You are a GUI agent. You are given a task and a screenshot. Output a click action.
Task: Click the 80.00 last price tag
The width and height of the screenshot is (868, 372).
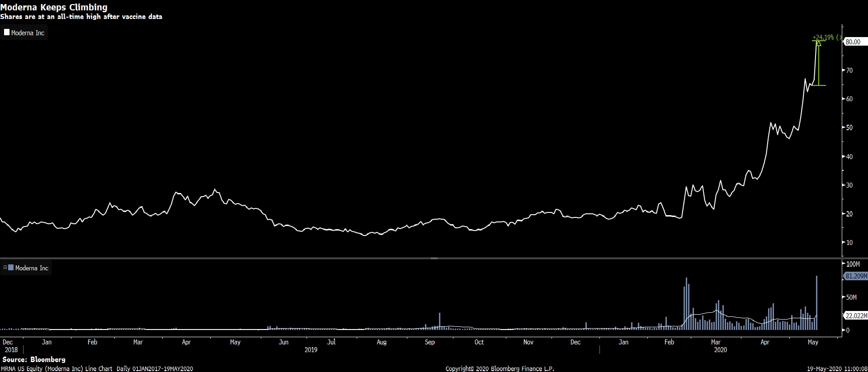tap(854, 42)
